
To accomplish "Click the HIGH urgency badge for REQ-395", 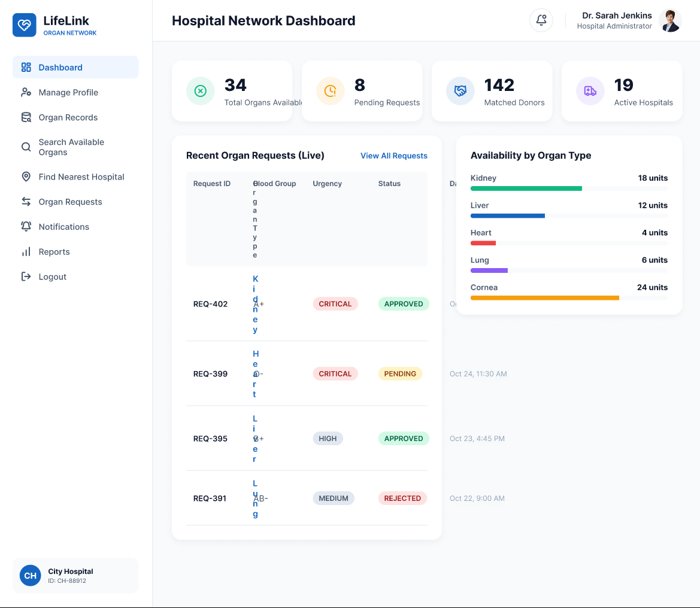I will click(328, 439).
